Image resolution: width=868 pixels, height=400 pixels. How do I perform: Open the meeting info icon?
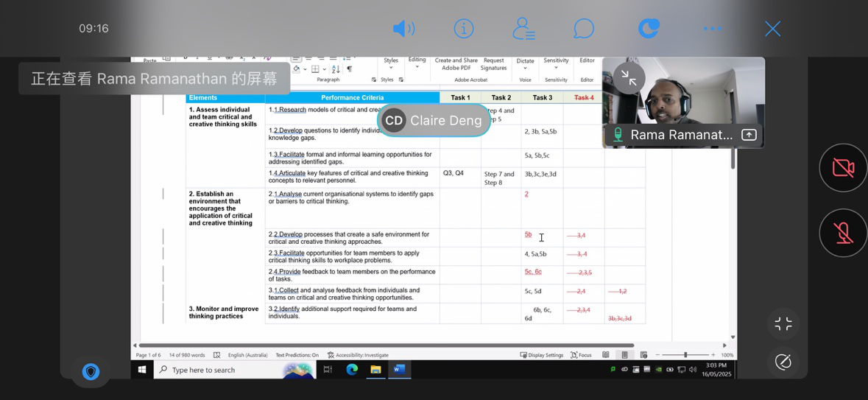pos(463,29)
